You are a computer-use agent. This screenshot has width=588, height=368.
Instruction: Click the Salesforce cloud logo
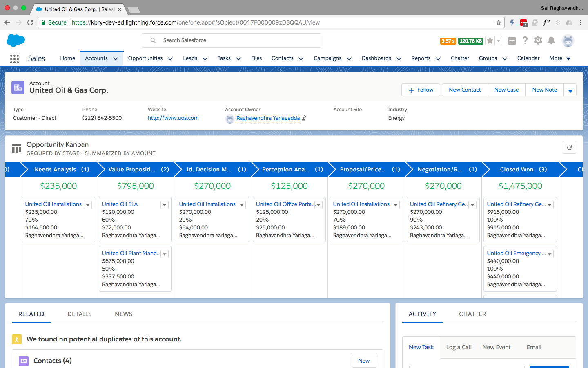click(16, 40)
